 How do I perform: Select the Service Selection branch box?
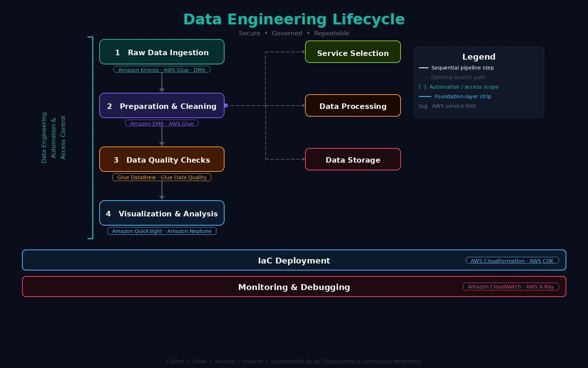(353, 52)
